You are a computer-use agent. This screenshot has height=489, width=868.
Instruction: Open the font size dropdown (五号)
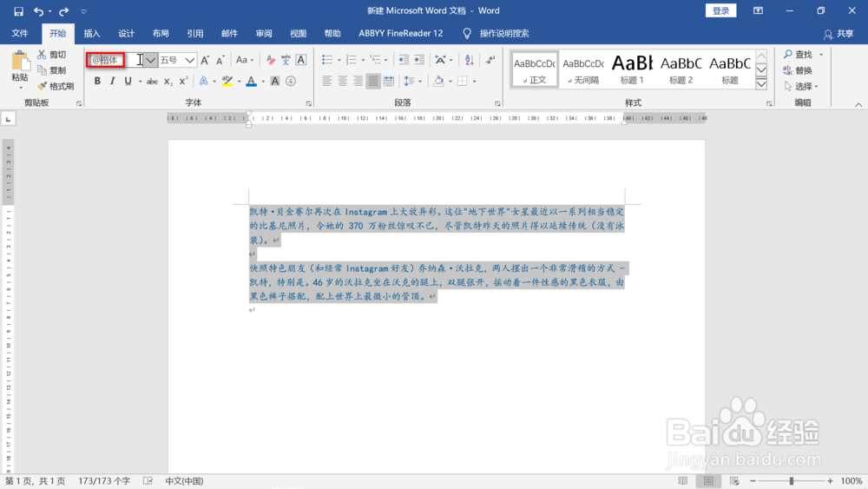point(190,60)
